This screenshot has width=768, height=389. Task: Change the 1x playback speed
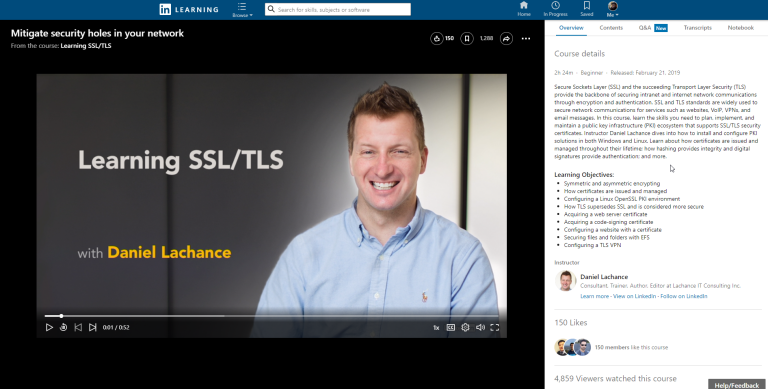tap(436, 328)
